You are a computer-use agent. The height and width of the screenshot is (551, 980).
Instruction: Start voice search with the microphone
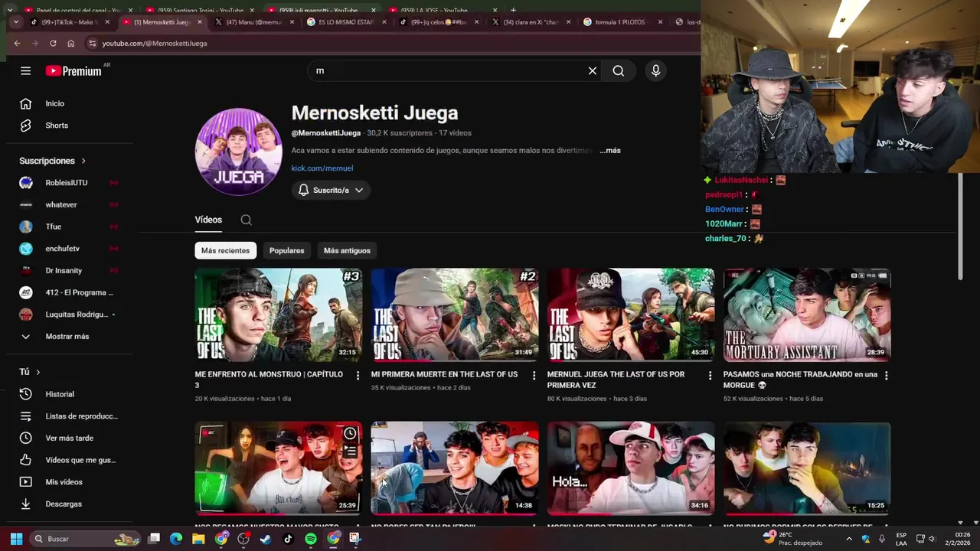coord(655,70)
